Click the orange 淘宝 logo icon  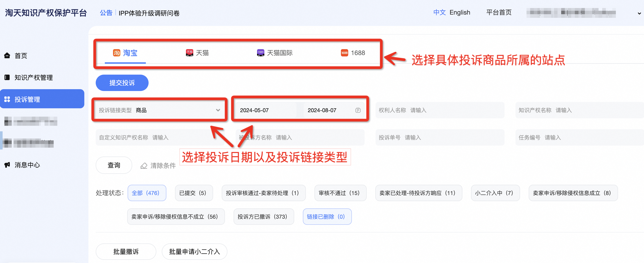(x=116, y=53)
